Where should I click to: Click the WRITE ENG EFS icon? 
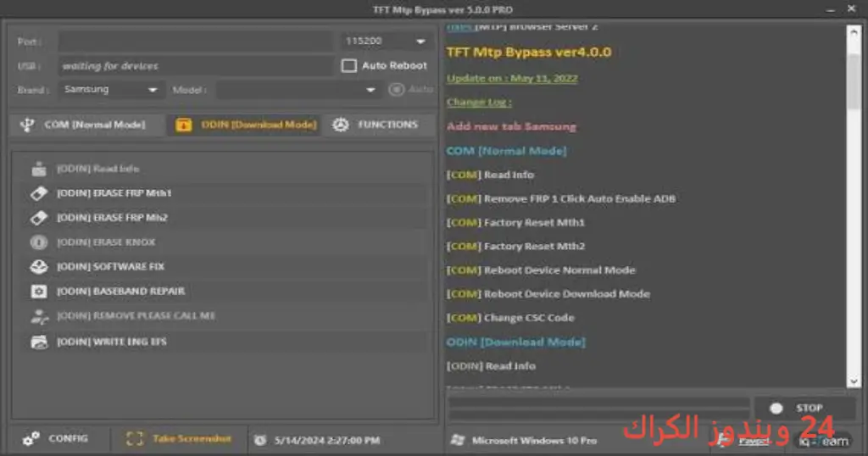click(39, 342)
